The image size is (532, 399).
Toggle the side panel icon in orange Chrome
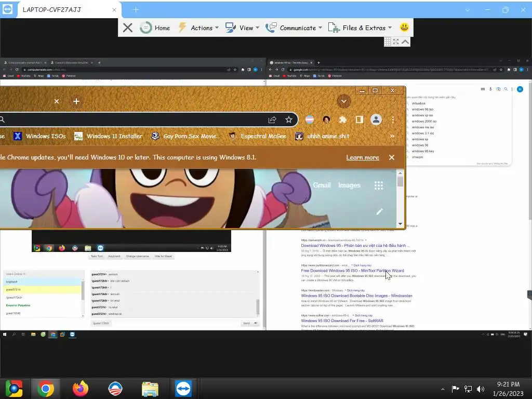point(360,119)
